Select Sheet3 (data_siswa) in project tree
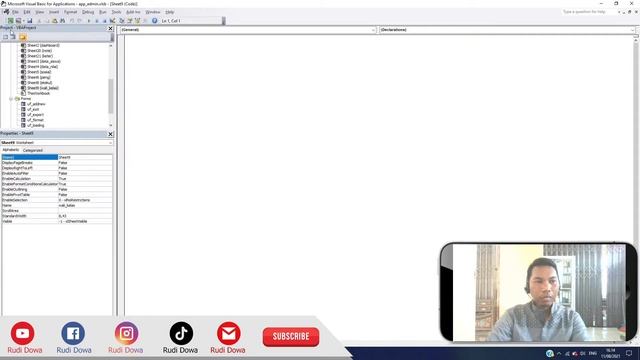 [x=44, y=61]
